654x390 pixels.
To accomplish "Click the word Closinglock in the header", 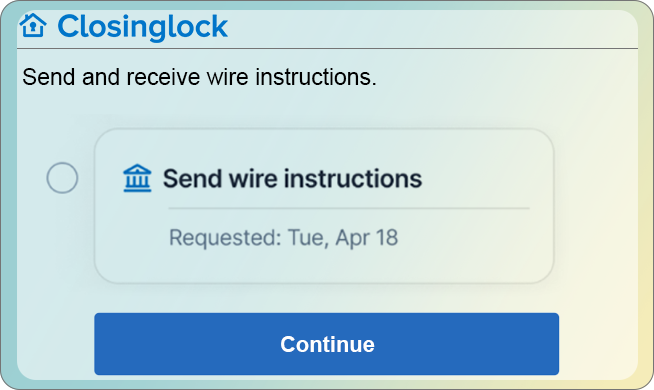I will click(143, 27).
